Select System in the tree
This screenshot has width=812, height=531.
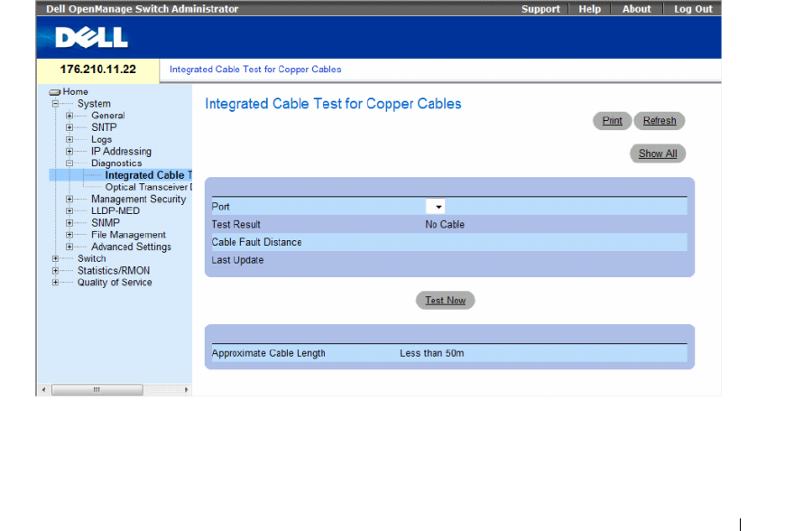pyautogui.click(x=94, y=104)
